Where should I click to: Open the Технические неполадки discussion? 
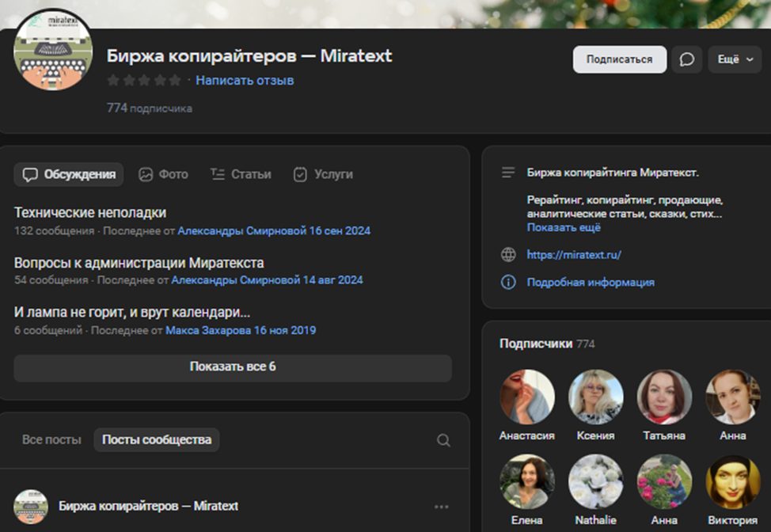(x=90, y=212)
